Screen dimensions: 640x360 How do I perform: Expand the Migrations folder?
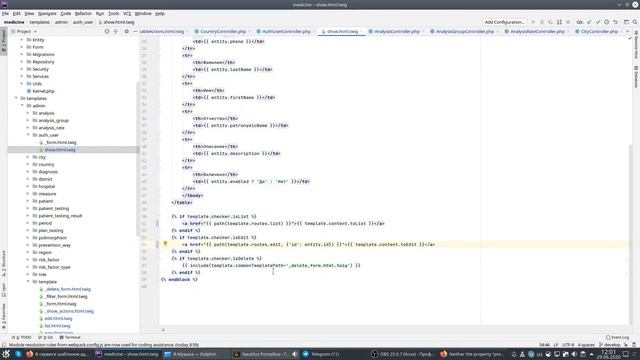click(22, 54)
